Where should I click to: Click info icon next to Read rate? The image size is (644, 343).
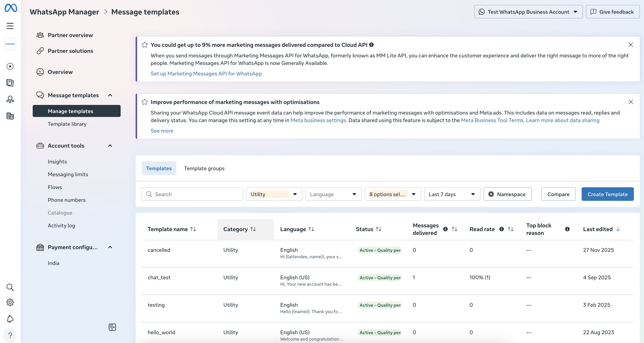pos(501,229)
